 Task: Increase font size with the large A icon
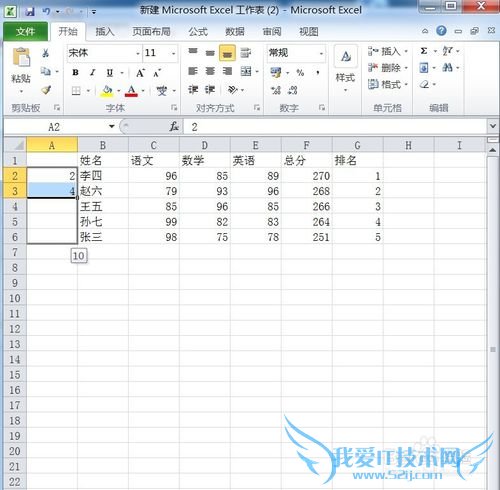(x=140, y=73)
